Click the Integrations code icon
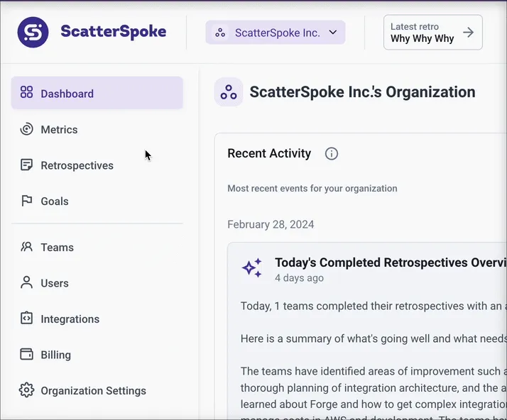This screenshot has height=420, width=507. (x=26, y=318)
